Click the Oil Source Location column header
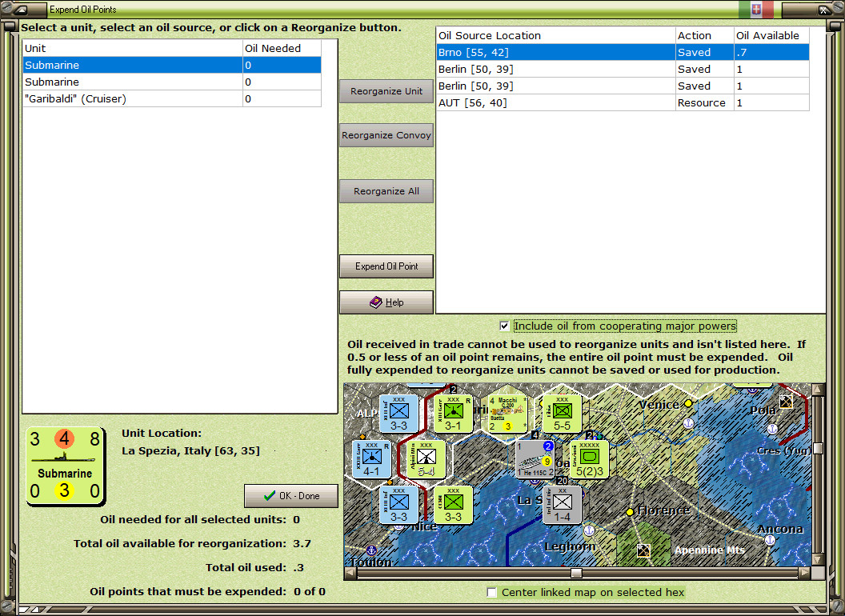 point(555,35)
